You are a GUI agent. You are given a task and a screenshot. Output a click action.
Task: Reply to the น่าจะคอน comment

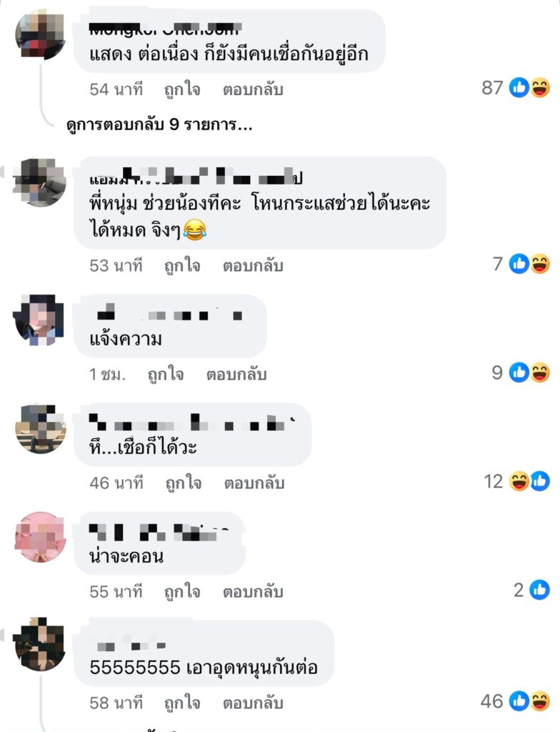253,592
